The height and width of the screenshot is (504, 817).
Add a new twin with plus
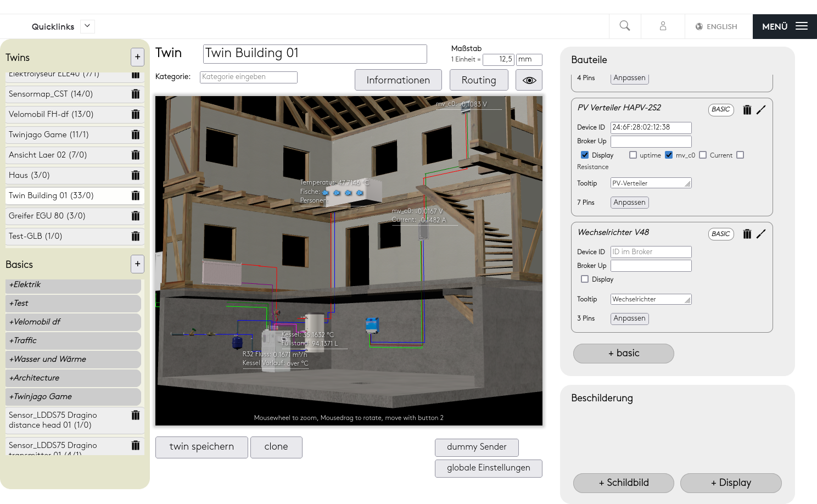point(137,57)
